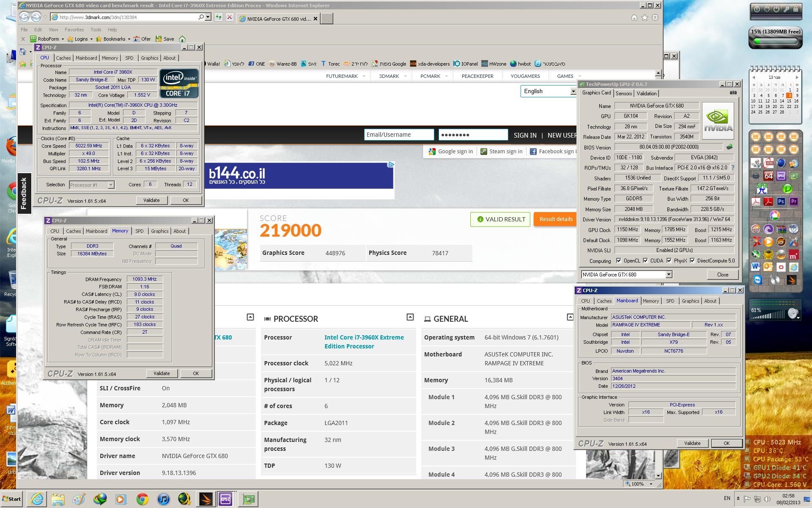The width and height of the screenshot is (812, 508).
Task: Expand the FUTUREMARK navigation dropdown
Action: click(365, 76)
